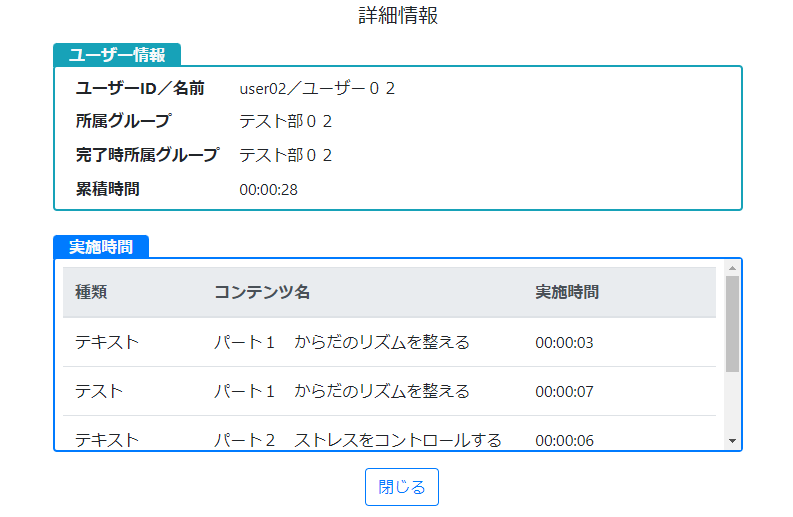Screen dimensions: 793x517
Task: Click the 実施時間 section tab header
Action: [101, 247]
